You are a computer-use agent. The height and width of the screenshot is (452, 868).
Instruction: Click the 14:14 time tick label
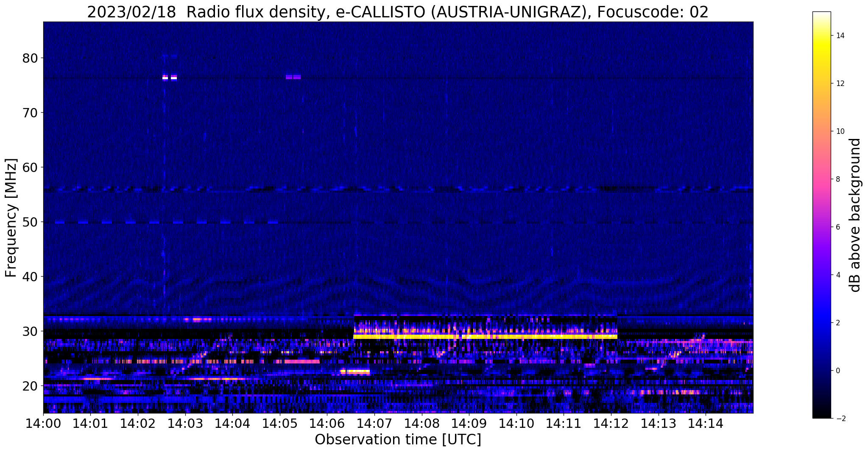[706, 423]
